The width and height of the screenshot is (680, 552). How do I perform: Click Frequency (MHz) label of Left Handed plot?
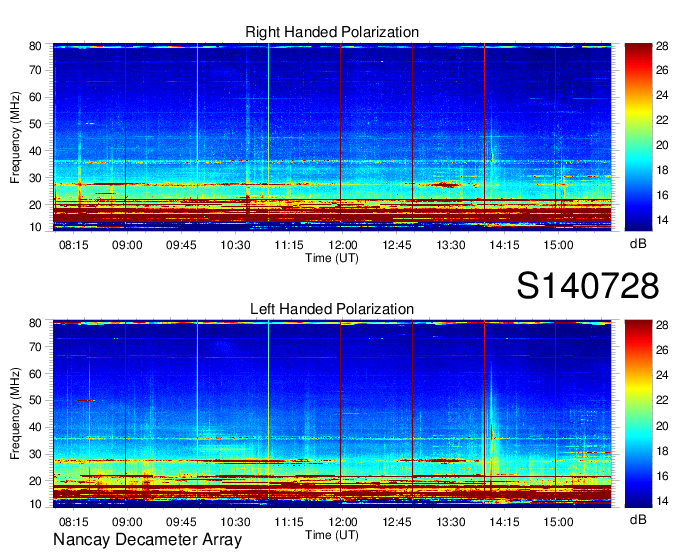(x=15, y=414)
